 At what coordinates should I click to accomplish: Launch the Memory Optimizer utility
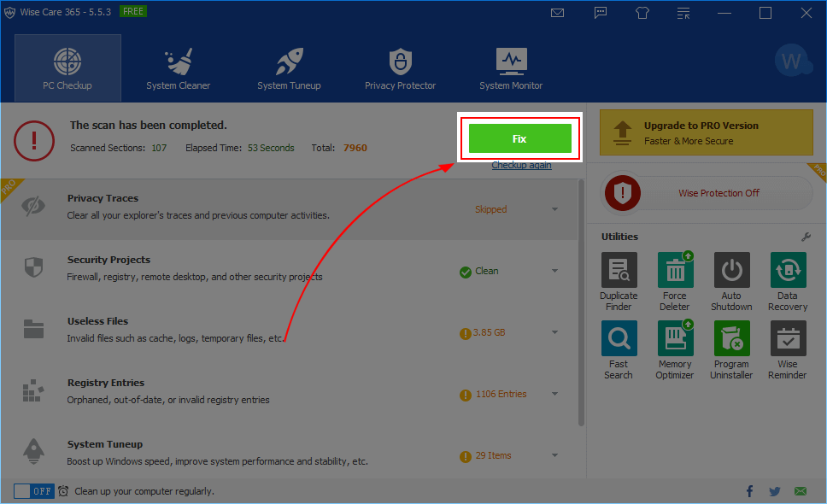coord(675,339)
